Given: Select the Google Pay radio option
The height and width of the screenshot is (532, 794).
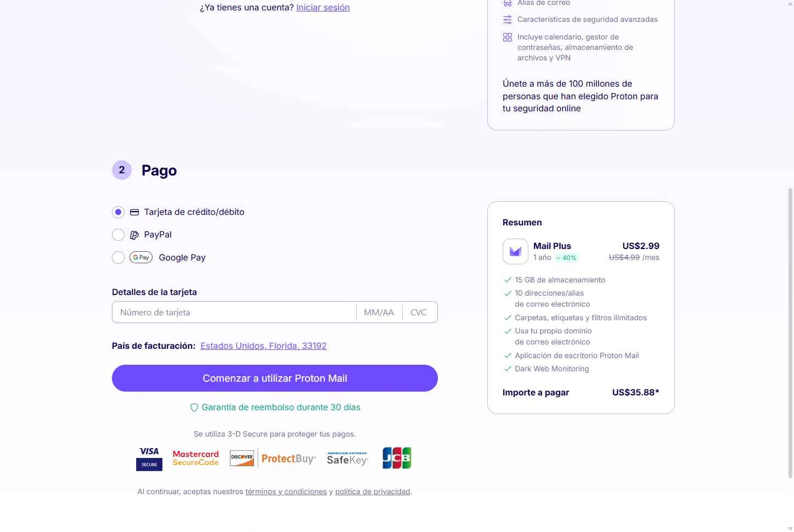Looking at the screenshot, I should pos(118,258).
